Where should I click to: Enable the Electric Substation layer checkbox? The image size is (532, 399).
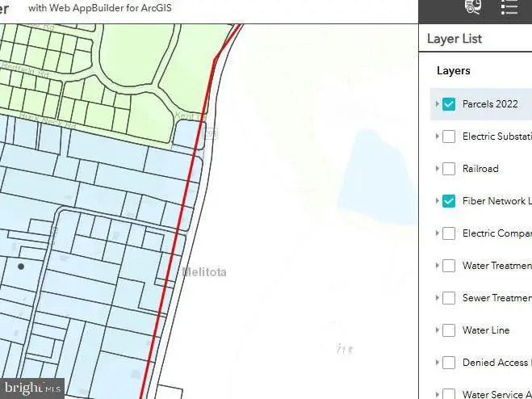click(449, 136)
